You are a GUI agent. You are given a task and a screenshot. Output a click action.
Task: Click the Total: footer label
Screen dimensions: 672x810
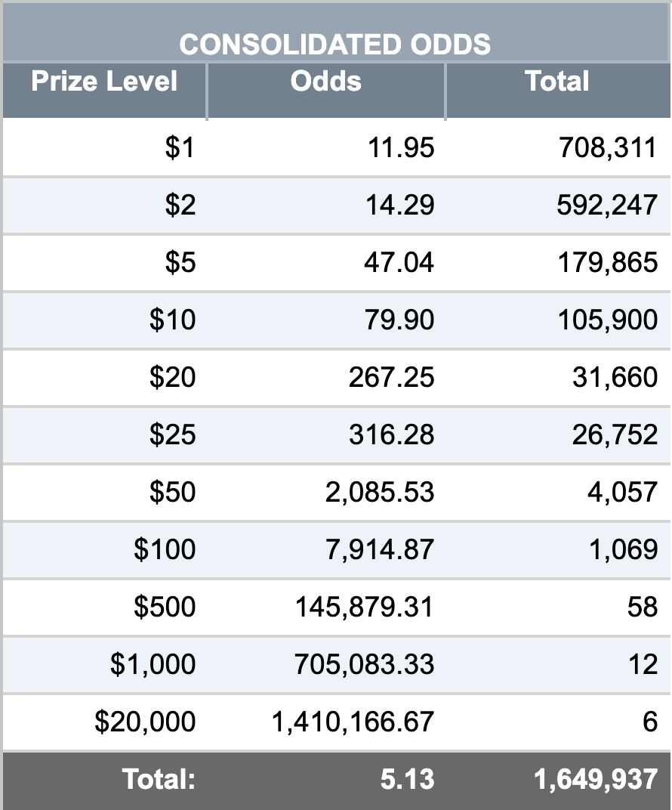(x=159, y=779)
